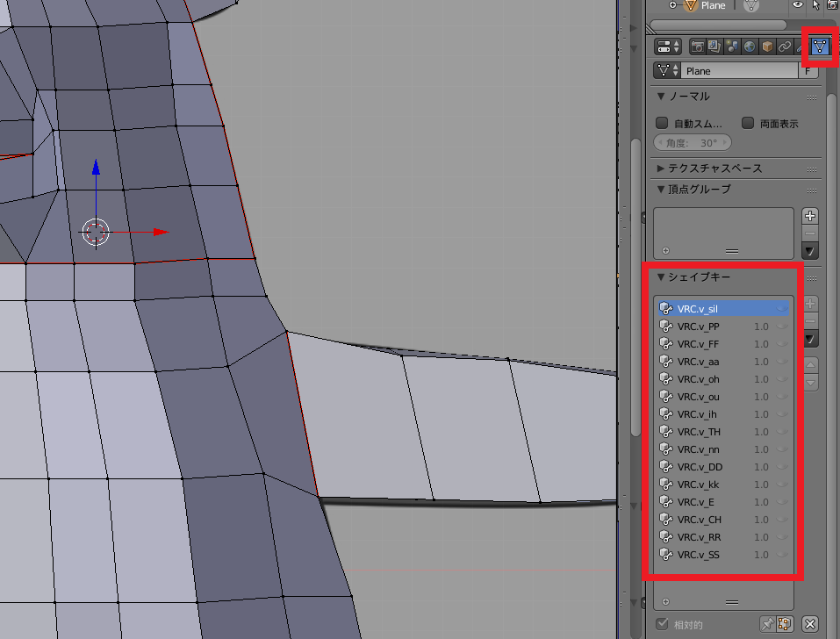This screenshot has height=639, width=840.
Task: Toggle the shape key pin button
Action: point(767,624)
